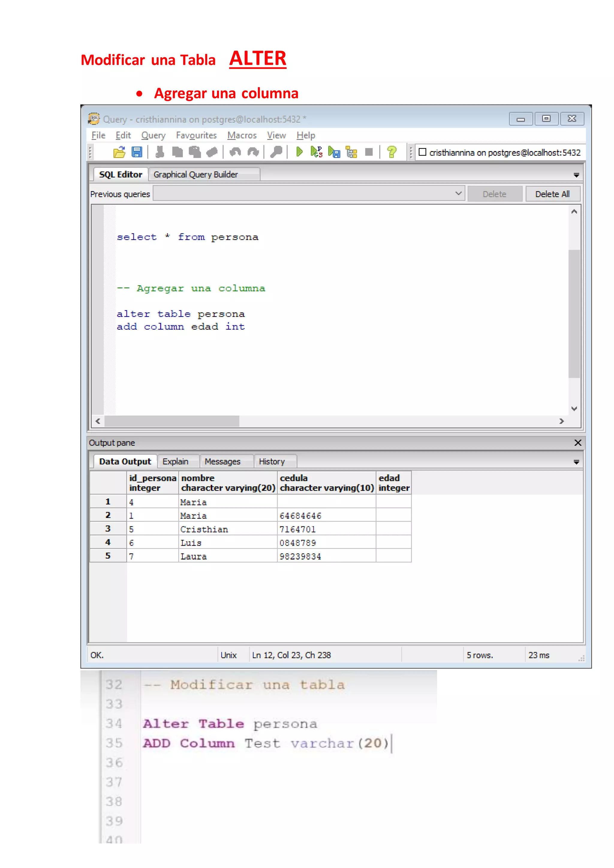Image resolution: width=614 pixels, height=868 pixels.
Task: Click editor horizontal scrollbar right arrow
Action: tap(562, 421)
